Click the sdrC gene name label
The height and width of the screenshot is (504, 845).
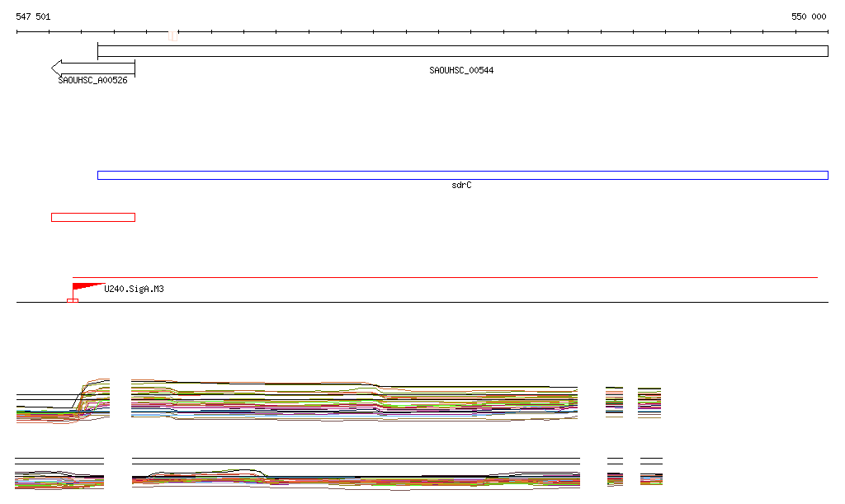461,186
